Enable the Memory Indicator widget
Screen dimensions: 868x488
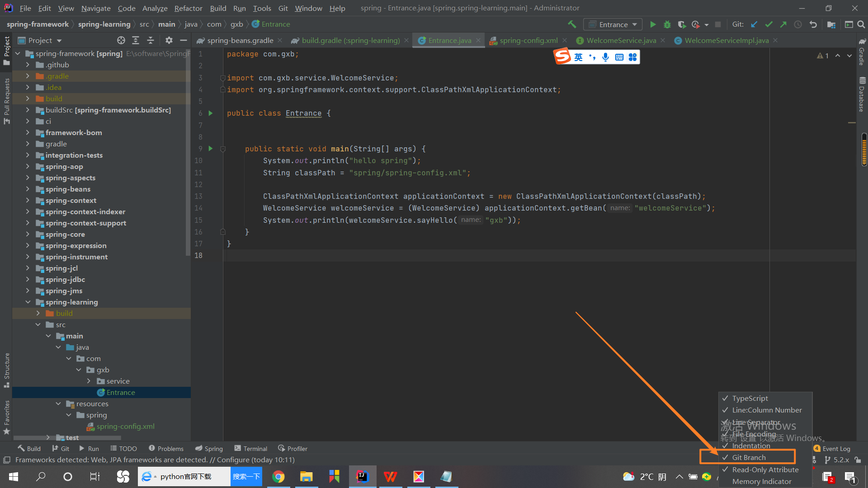765,482
